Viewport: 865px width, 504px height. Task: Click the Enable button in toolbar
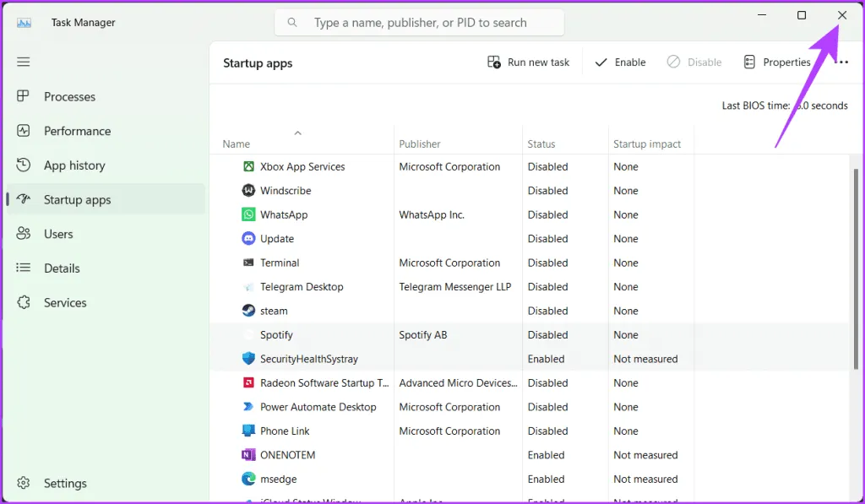point(621,62)
